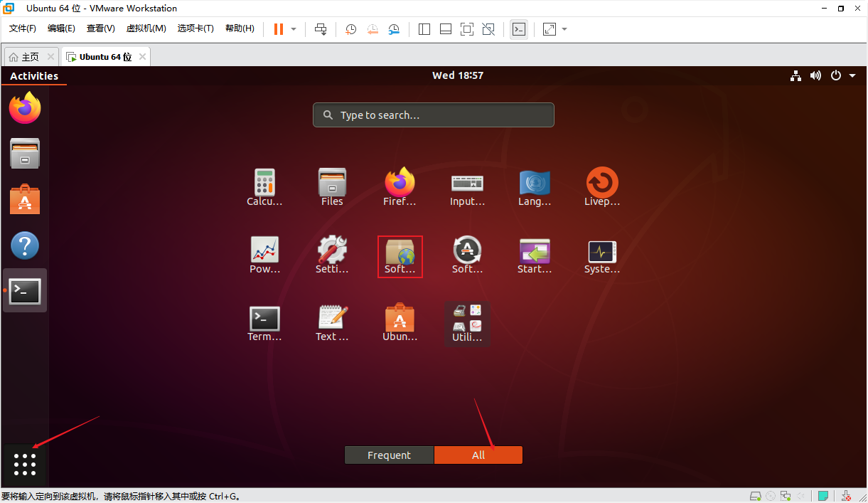Open the 查看(V) menu
Image resolution: width=868 pixels, height=503 pixels.
(x=100, y=28)
